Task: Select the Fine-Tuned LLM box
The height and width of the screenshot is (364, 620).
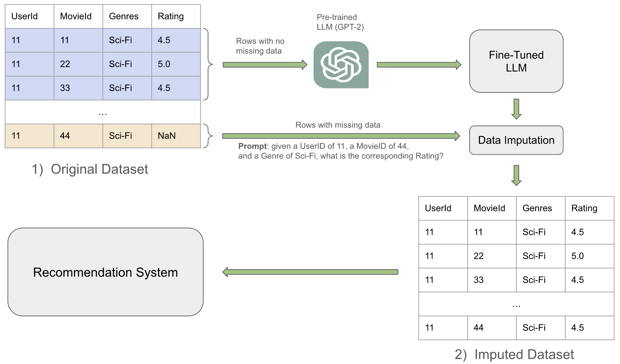Action: point(516,61)
